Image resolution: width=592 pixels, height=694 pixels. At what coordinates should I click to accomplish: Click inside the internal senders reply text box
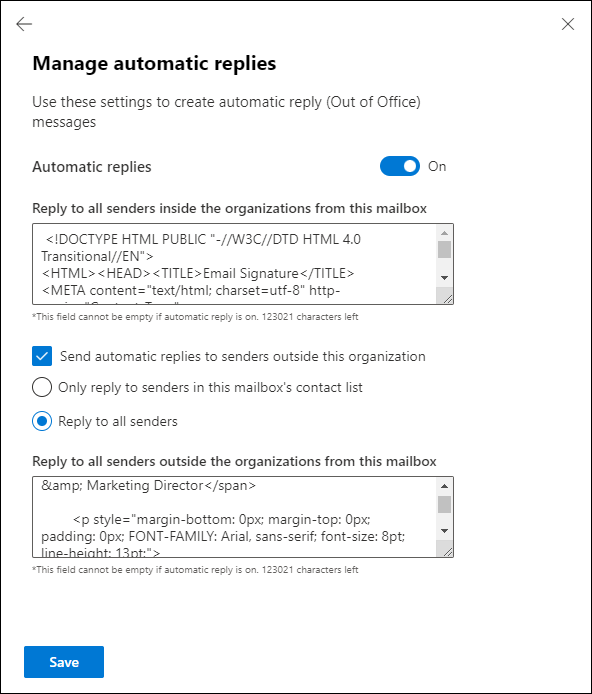click(x=234, y=264)
